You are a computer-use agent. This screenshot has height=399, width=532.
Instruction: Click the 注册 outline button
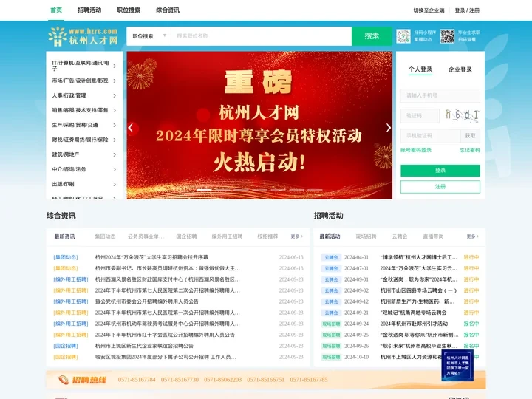[440, 187]
